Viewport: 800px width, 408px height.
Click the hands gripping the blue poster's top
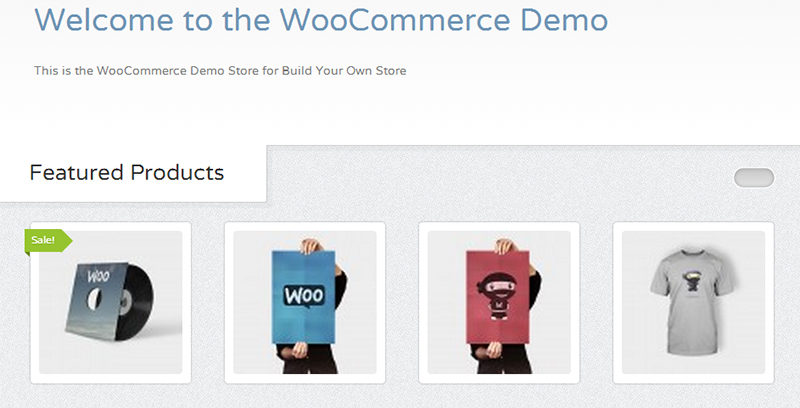(x=312, y=246)
